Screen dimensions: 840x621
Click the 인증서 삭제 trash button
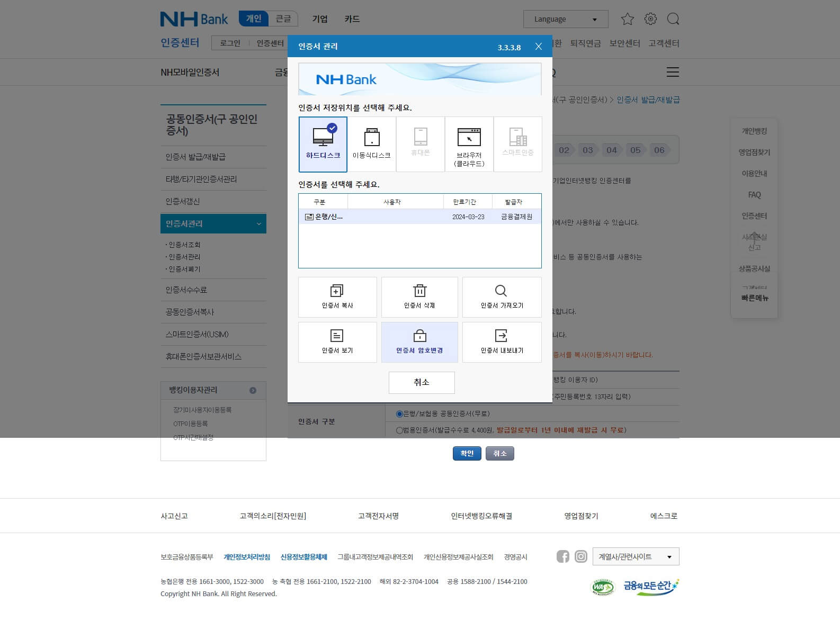(419, 297)
